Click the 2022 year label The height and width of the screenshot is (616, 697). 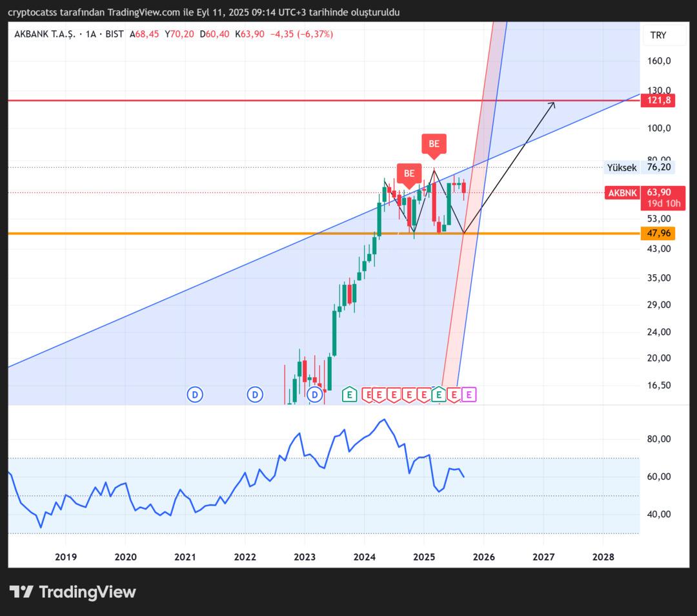pyautogui.click(x=245, y=557)
